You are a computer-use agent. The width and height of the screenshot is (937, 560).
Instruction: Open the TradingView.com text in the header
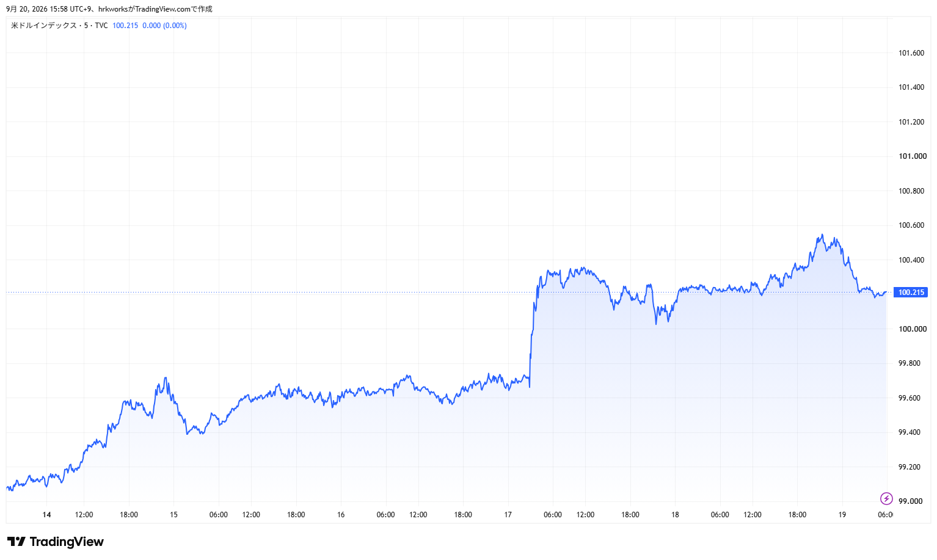(162, 9)
